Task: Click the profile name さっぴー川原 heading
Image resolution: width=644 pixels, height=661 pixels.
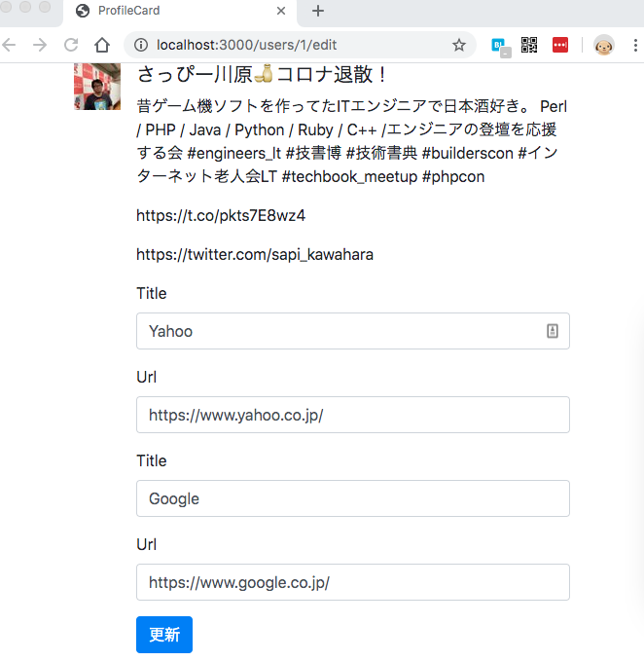Action: point(262,75)
